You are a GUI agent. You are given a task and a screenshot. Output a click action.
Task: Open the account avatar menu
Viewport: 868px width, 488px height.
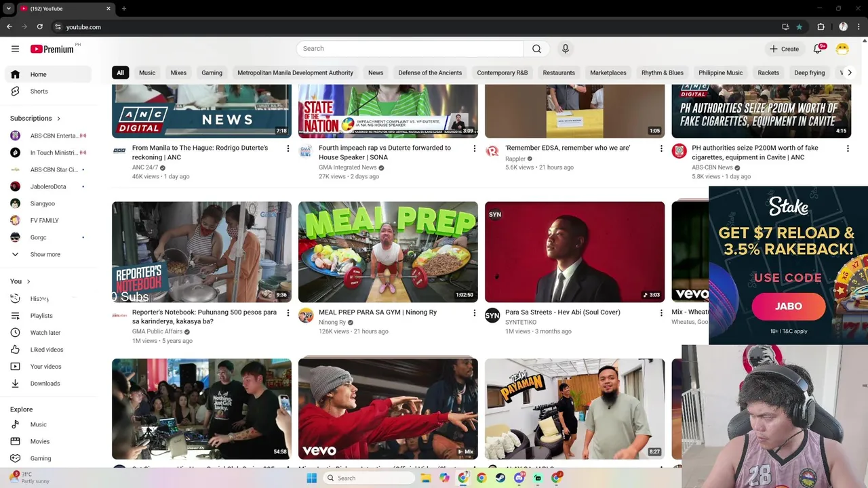coord(842,49)
